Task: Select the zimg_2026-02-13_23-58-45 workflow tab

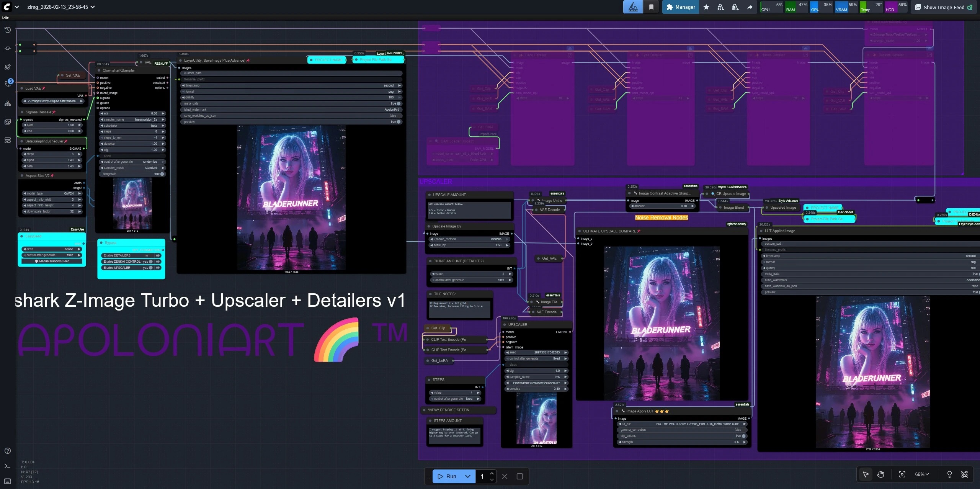Action: click(x=61, y=7)
